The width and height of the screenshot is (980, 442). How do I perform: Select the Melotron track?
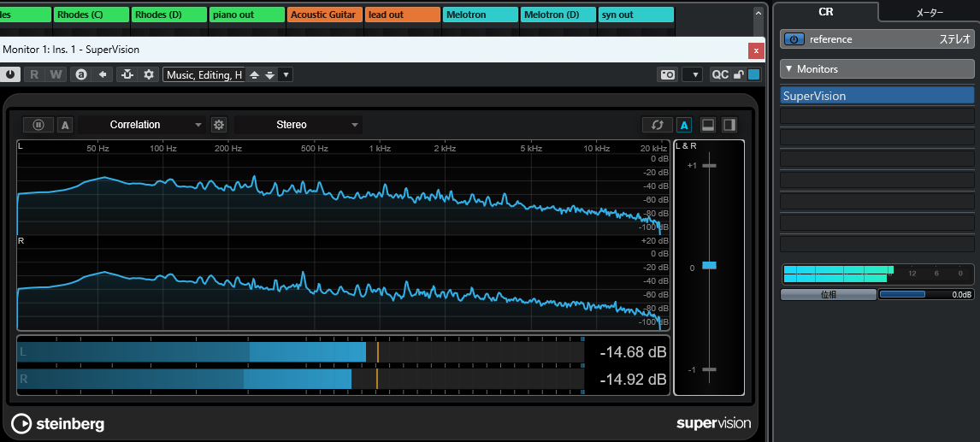pos(481,15)
